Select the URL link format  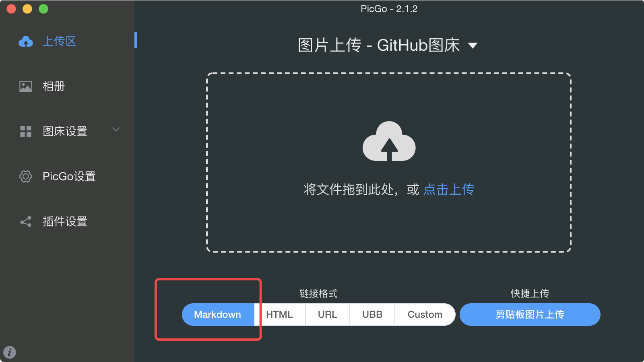pyautogui.click(x=328, y=315)
